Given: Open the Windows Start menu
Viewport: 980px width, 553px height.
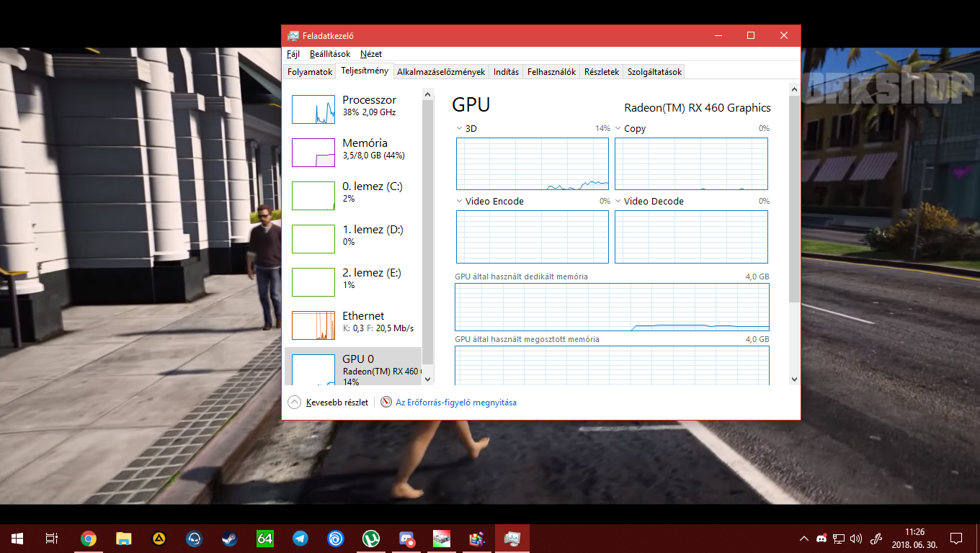Looking at the screenshot, I should click(x=17, y=539).
